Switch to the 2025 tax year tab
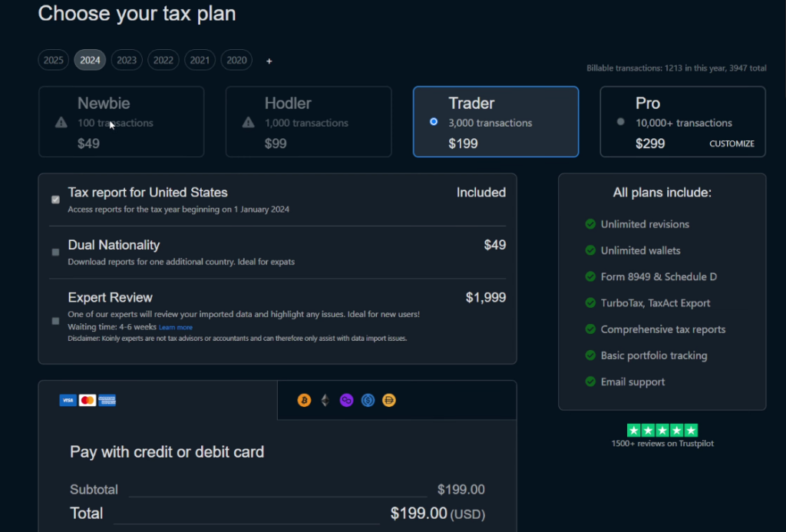 [53, 60]
